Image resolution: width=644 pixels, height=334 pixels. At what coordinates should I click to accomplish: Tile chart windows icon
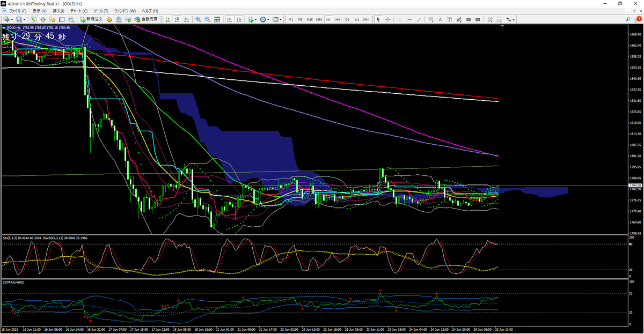pyautogui.click(x=217, y=19)
